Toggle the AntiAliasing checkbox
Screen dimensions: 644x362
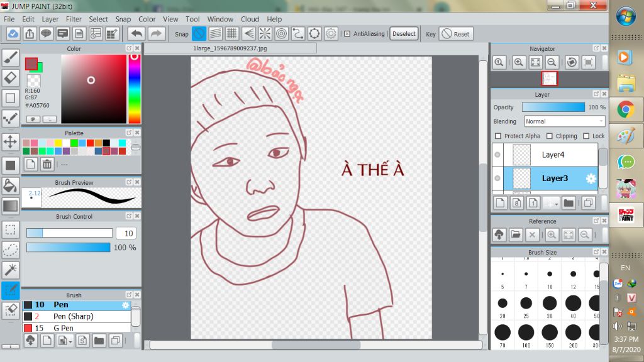click(347, 34)
